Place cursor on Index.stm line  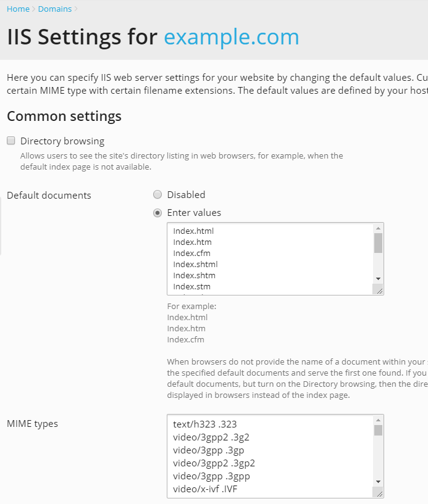click(191, 286)
